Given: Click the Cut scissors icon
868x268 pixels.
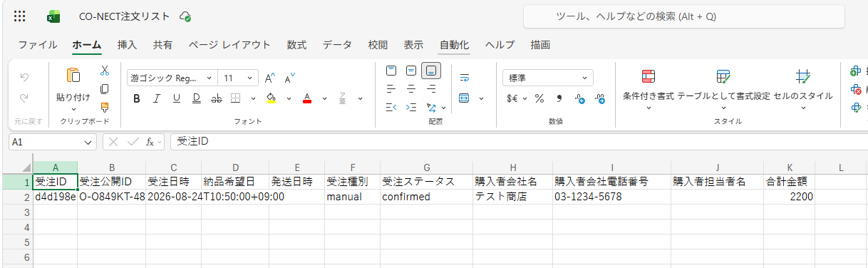Looking at the screenshot, I should tap(105, 71).
